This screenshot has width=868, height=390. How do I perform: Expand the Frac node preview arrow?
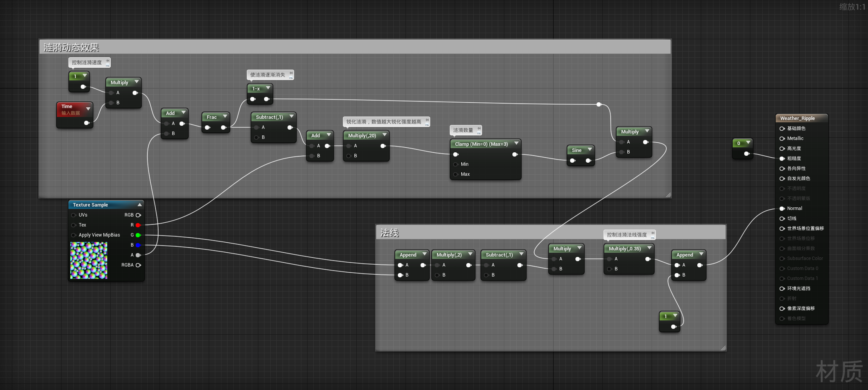(x=225, y=117)
